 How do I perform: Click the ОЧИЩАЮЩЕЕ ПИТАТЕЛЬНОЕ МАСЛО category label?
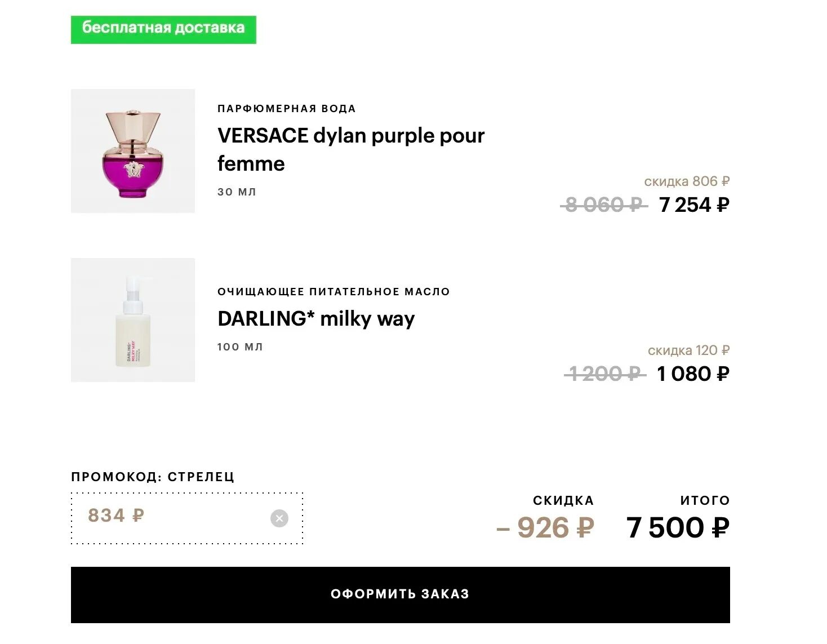pos(334,292)
